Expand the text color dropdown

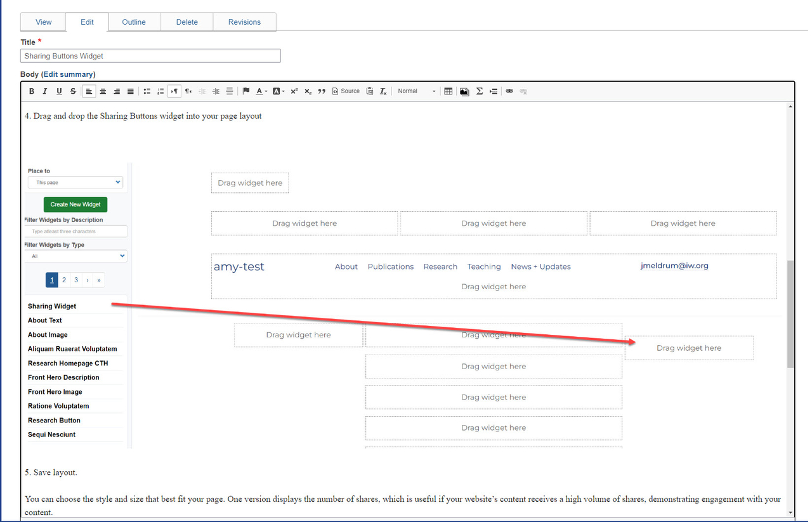pyautogui.click(x=261, y=91)
